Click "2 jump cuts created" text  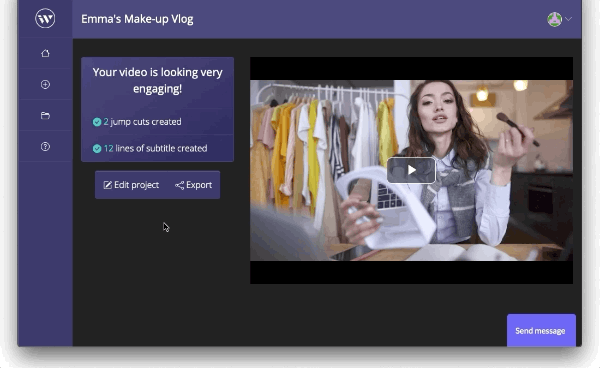[142, 122]
